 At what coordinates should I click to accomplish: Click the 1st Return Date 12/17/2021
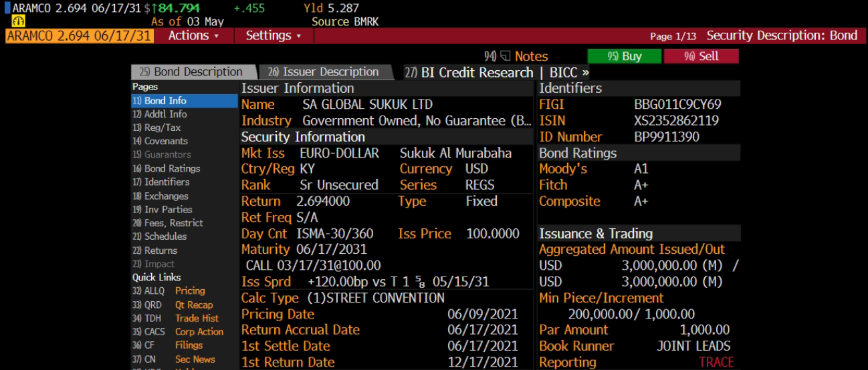click(x=483, y=362)
